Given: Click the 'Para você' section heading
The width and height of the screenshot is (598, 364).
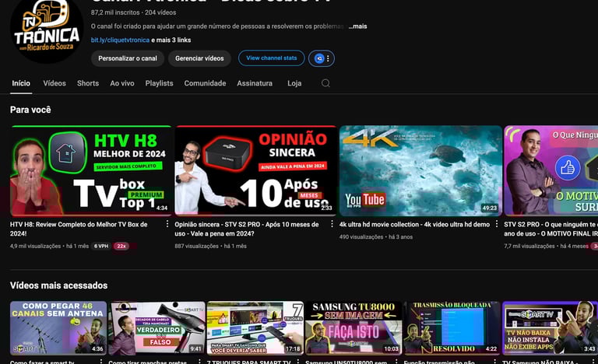Looking at the screenshot, I should pos(30,110).
